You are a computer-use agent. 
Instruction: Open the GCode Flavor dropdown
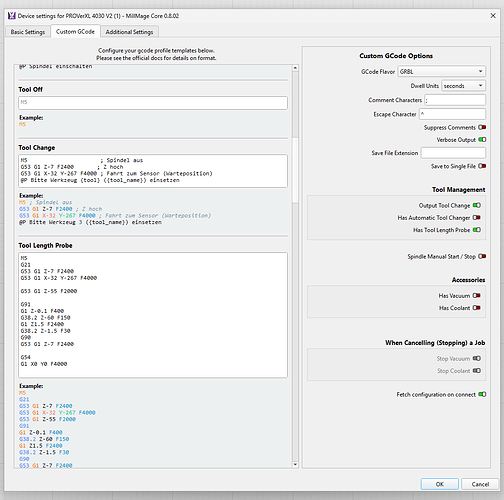point(441,71)
